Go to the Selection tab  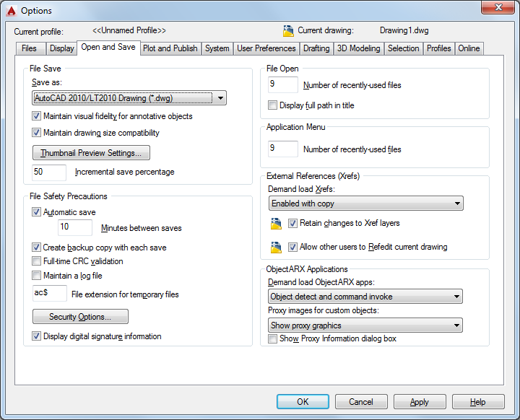click(x=404, y=48)
